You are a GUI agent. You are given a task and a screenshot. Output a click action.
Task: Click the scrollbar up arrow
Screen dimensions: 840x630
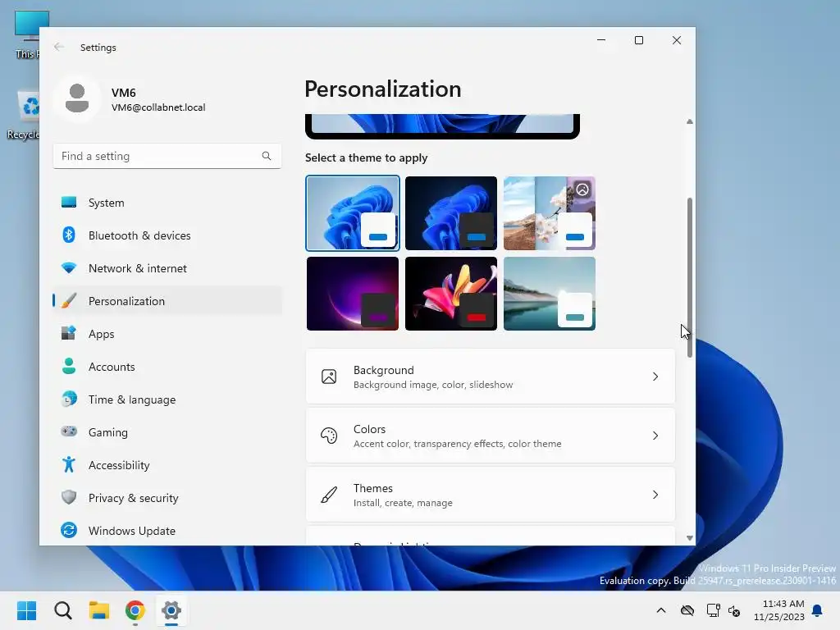pyautogui.click(x=689, y=121)
